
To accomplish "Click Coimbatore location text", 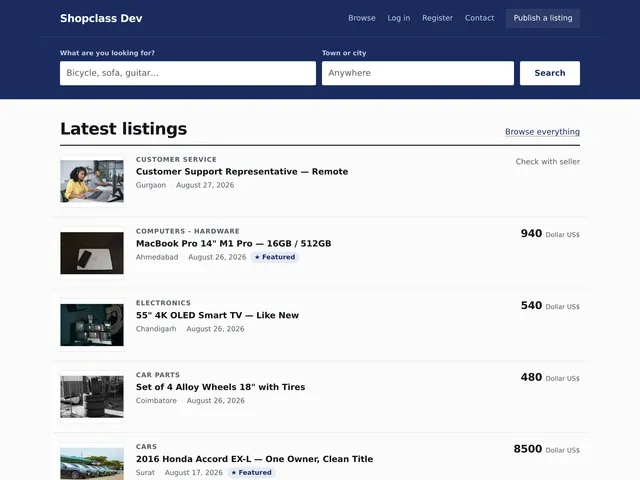I will 156,400.
